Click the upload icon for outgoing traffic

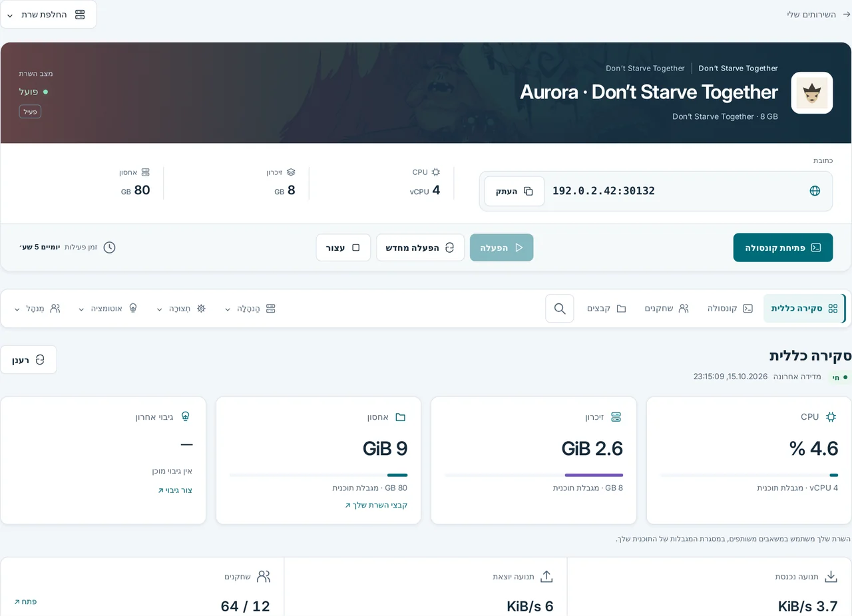tap(546, 576)
